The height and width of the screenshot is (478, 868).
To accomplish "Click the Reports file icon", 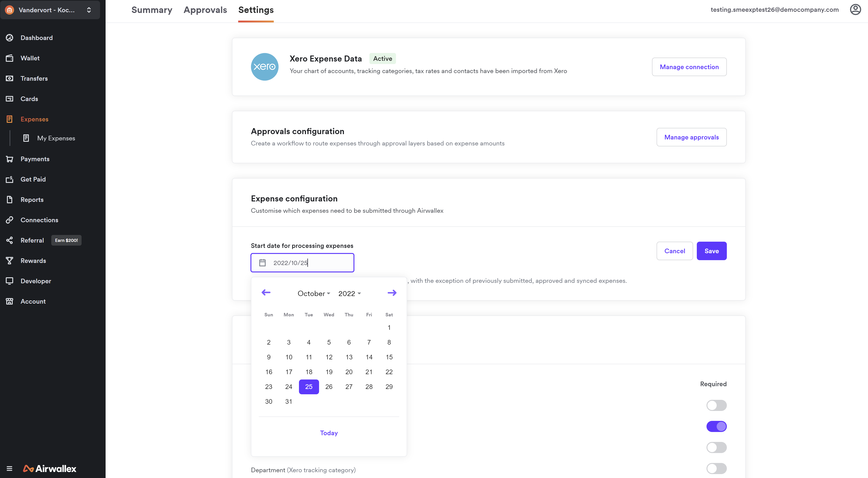I will [9, 200].
